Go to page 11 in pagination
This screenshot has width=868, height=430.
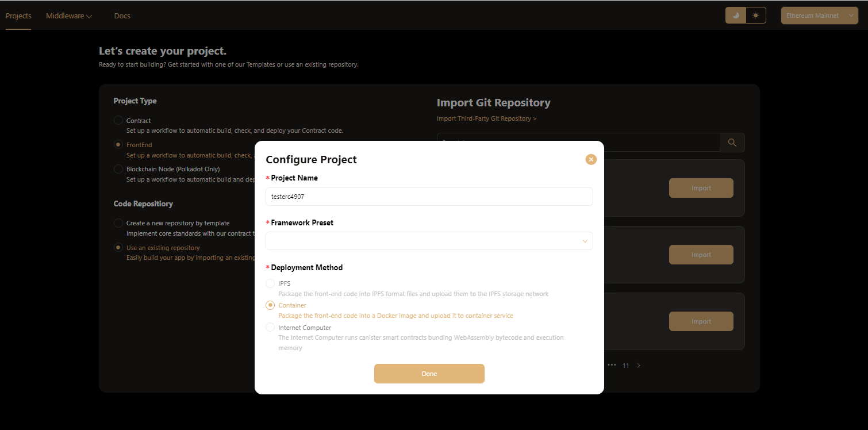pos(626,366)
